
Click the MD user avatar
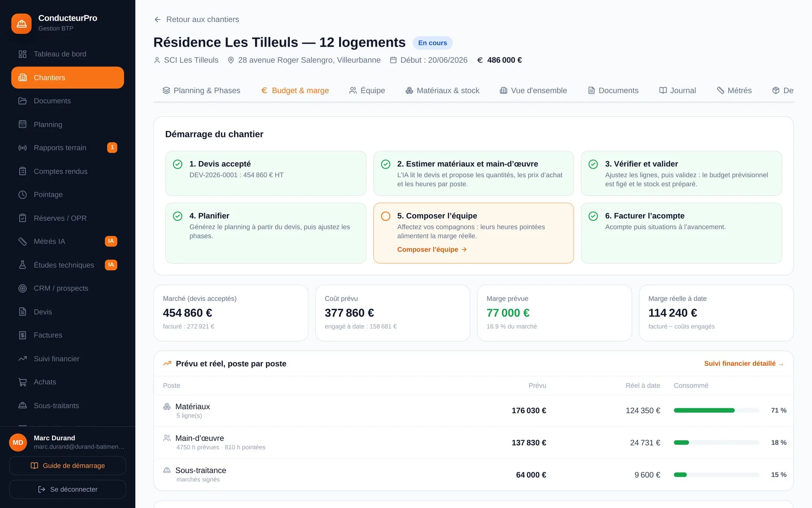click(18, 443)
